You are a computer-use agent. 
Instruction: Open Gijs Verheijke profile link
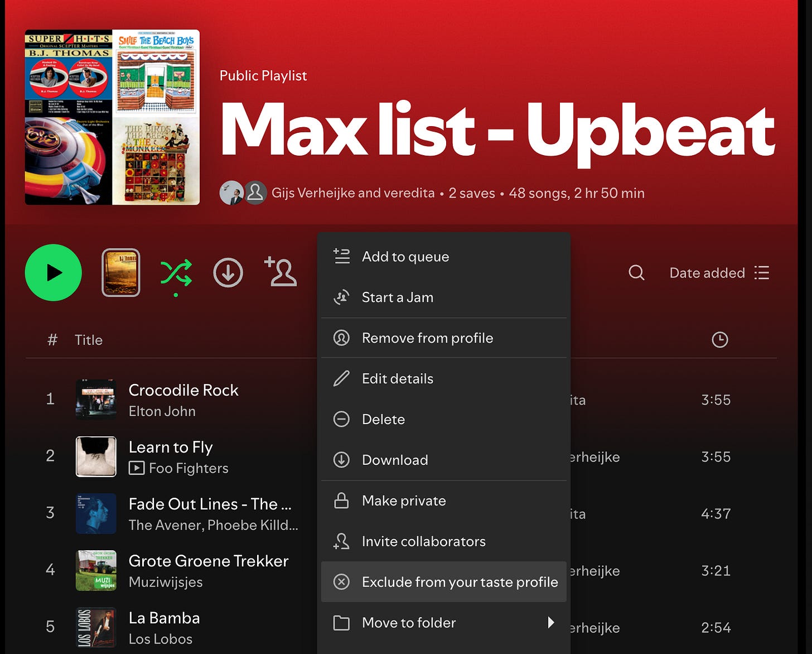coord(313,193)
